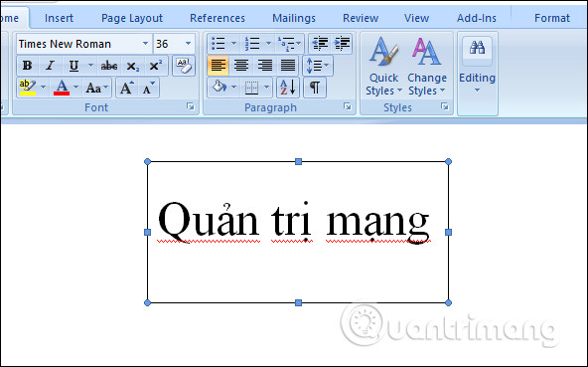Viewport: 588px width, 367px height.
Task: Click top-left corner text box handle
Action: [147, 161]
